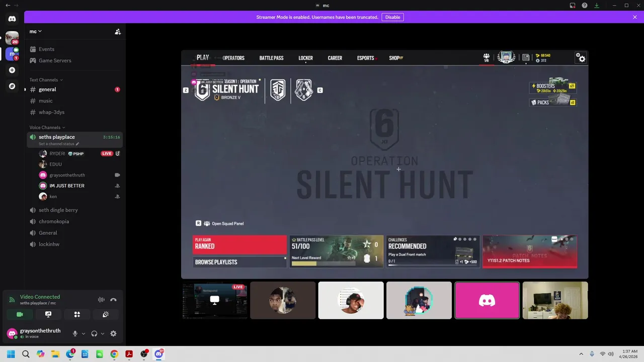Join seth dingle berry voice channel
This screenshot has width=644, height=362.
(74, 210)
